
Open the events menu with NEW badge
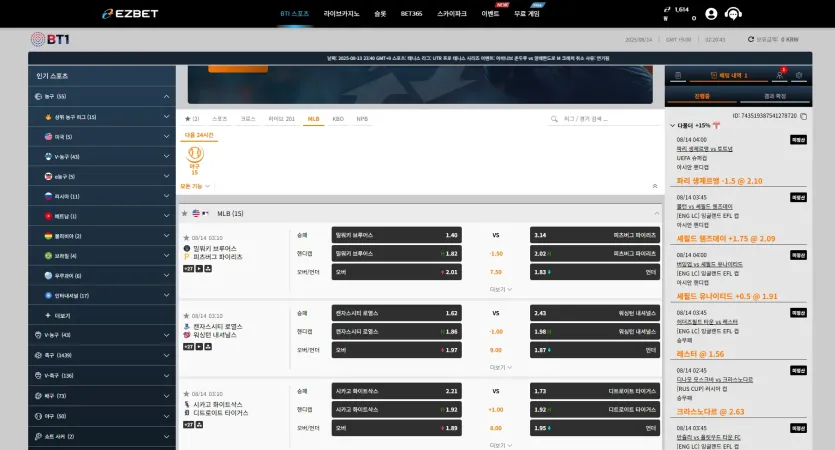coord(490,14)
